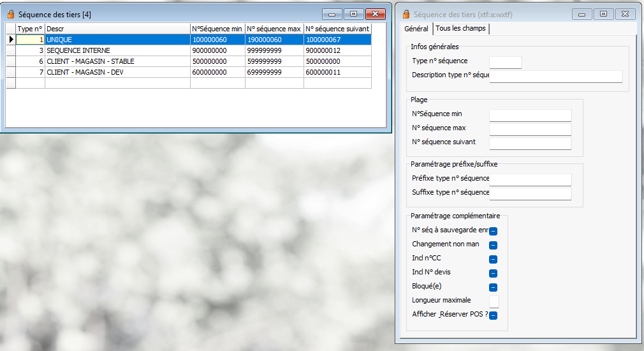
Task: Click the 'Préfixe type n° séquence' field
Action: coord(530,179)
